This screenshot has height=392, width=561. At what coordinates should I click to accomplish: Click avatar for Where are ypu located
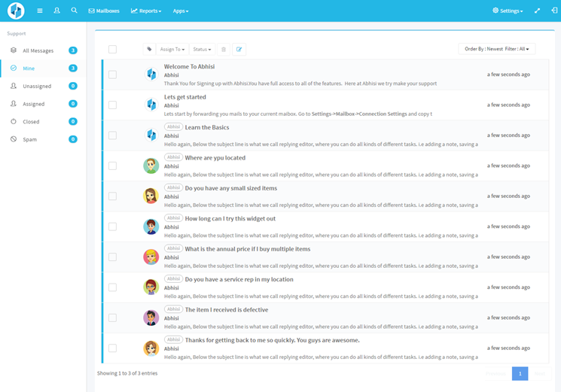tap(151, 166)
